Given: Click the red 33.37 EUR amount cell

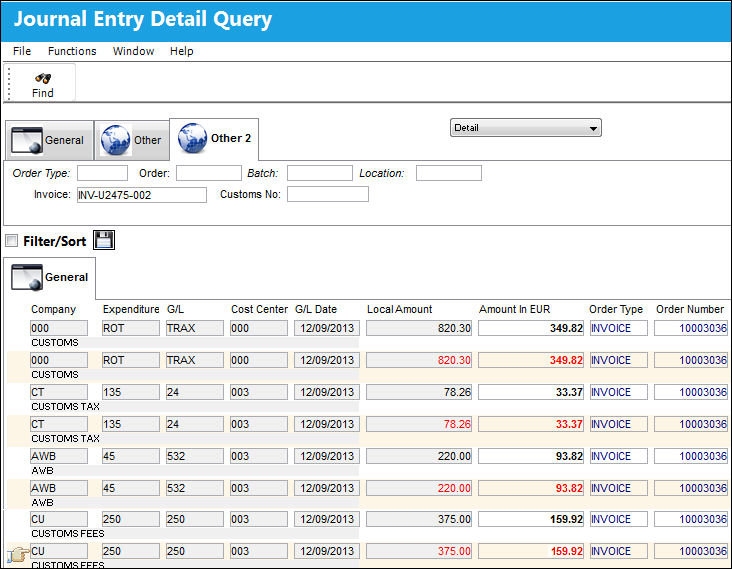Looking at the screenshot, I should [x=531, y=424].
